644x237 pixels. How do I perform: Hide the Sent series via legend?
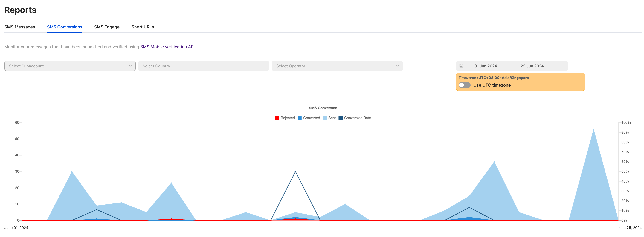pos(325,118)
